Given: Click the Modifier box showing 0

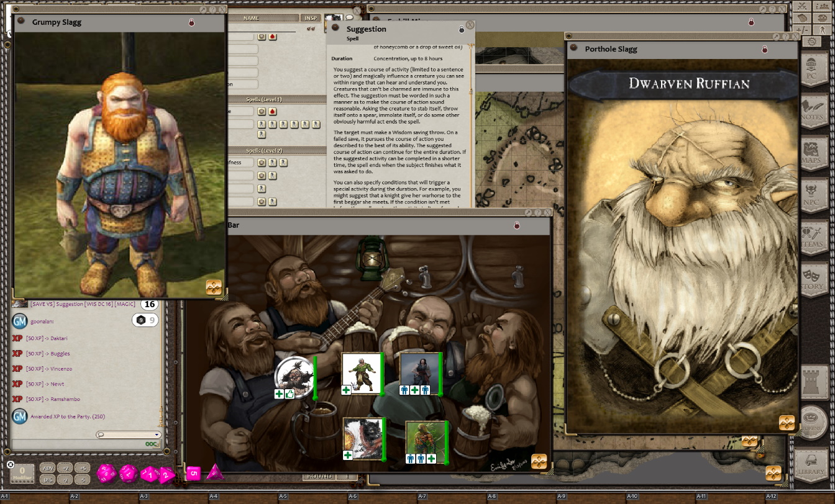Looking at the screenshot, I should click(x=22, y=474).
